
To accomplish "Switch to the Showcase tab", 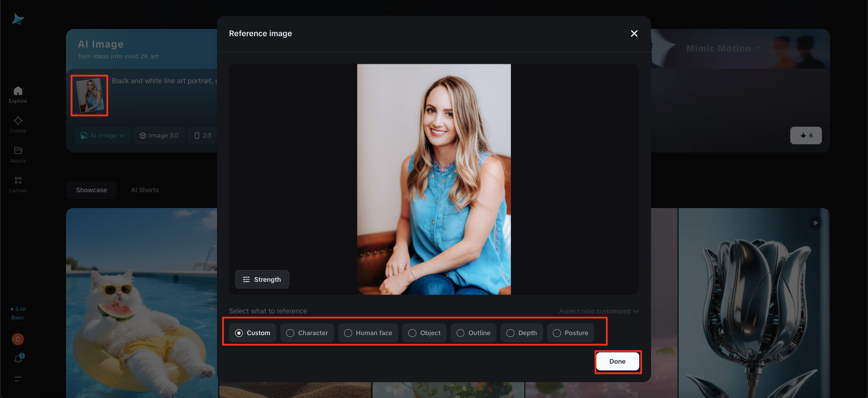I will point(91,190).
